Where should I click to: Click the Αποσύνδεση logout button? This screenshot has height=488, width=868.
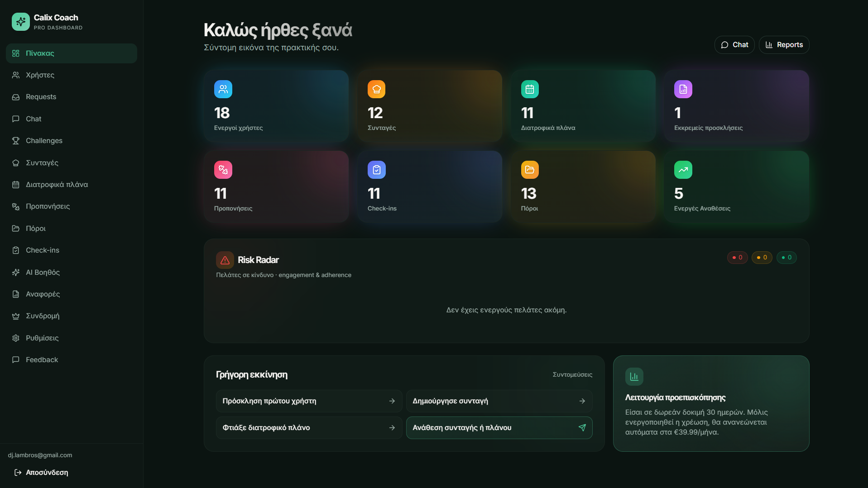41,473
